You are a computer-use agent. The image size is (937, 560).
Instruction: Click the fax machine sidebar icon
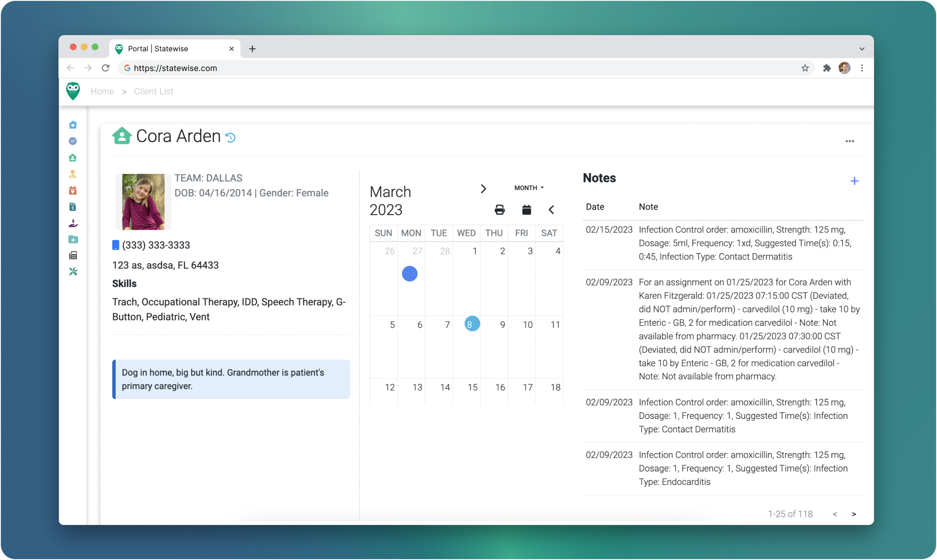[x=73, y=256]
